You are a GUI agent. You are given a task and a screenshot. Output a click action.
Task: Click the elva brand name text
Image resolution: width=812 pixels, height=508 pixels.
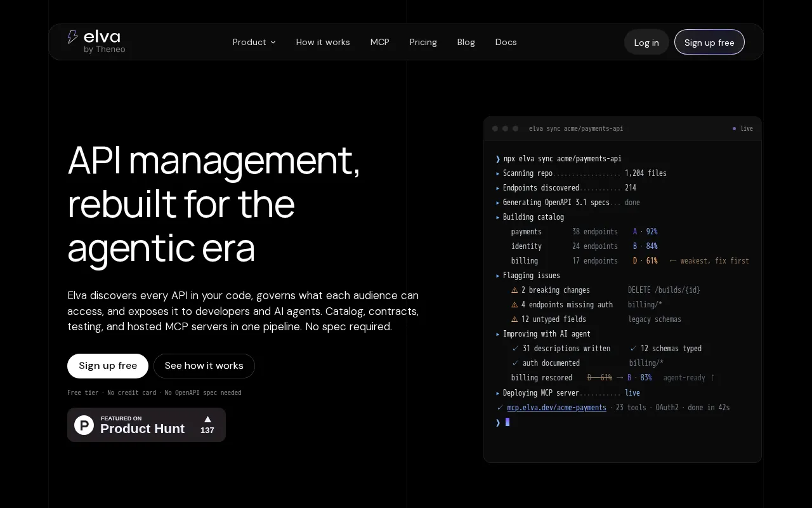(101, 36)
